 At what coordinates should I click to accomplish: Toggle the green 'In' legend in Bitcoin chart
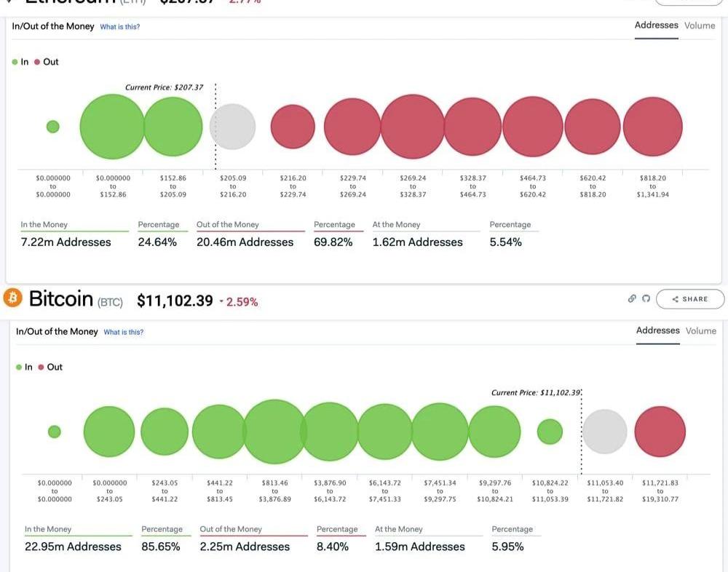click(24, 367)
